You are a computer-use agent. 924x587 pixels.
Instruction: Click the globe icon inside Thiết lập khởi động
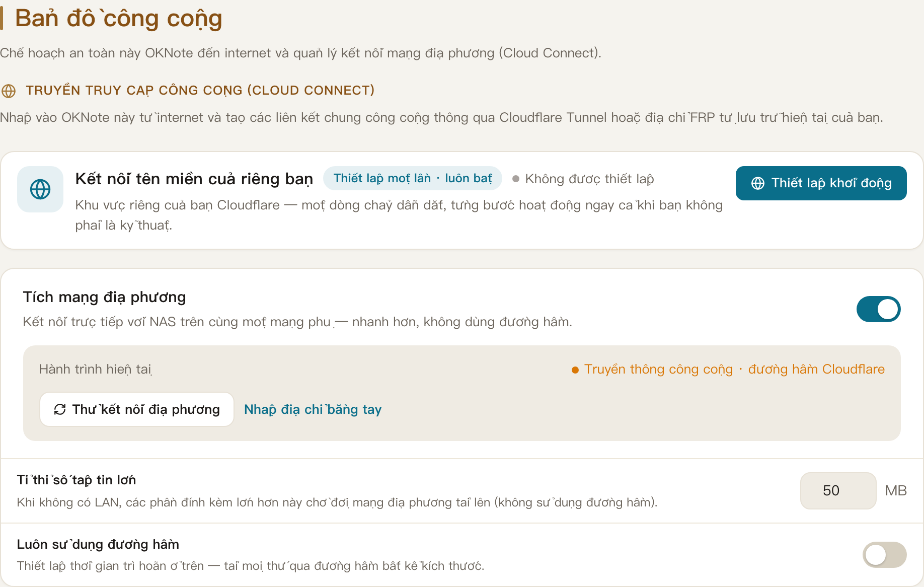(758, 183)
